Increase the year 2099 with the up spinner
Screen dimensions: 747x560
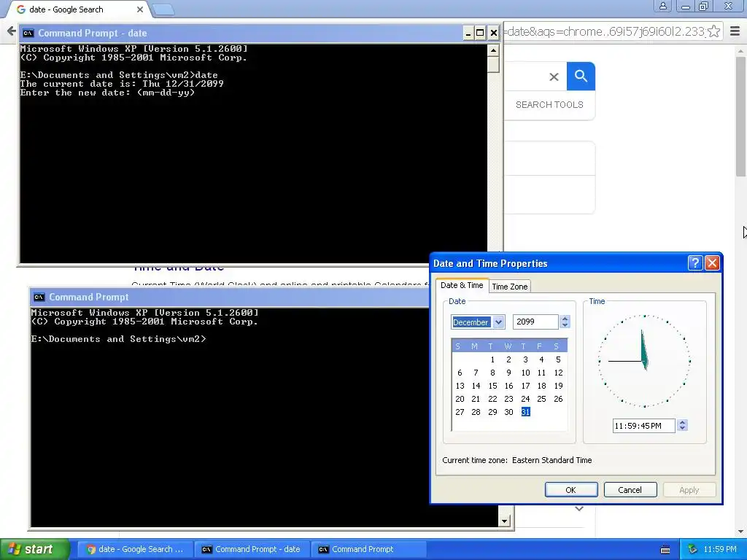coord(565,319)
